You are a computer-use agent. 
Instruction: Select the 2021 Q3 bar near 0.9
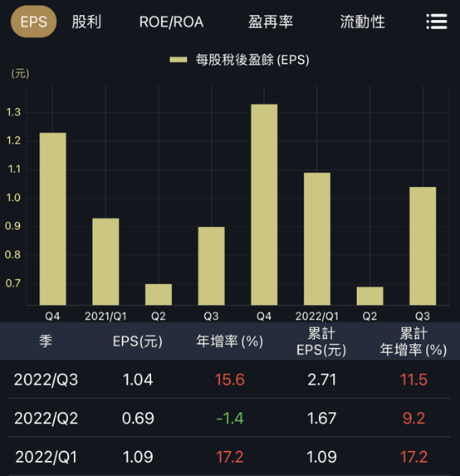(212, 266)
